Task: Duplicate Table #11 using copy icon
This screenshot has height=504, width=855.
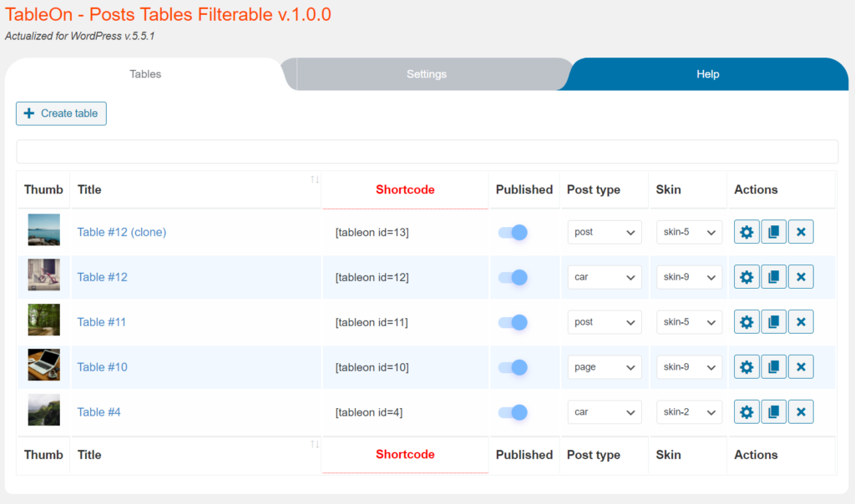Action: [x=773, y=322]
